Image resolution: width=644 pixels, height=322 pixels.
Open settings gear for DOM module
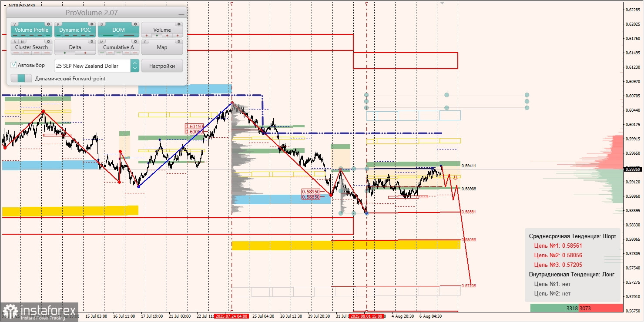(135, 24)
